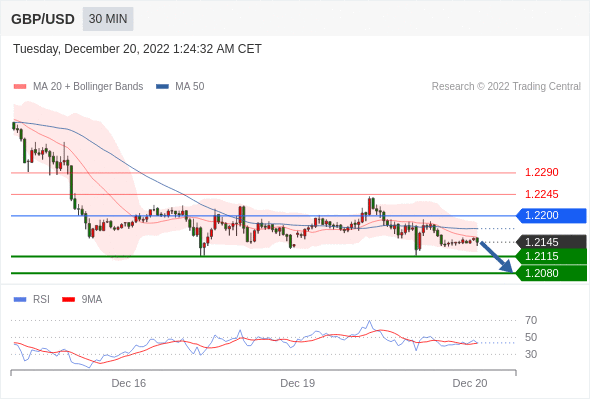Click the 1.2290 resistance label
This screenshot has height=400, width=590.
[542, 173]
